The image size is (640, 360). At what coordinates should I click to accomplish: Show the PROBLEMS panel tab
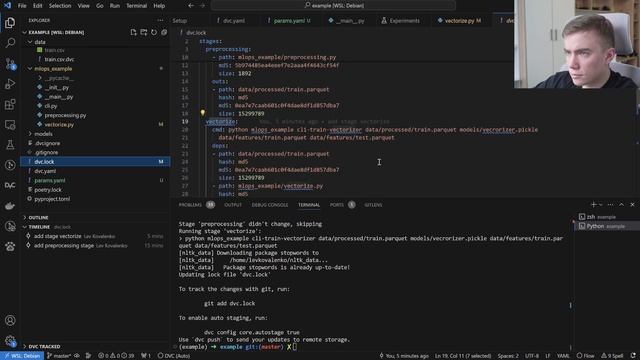pyautogui.click(x=190, y=205)
